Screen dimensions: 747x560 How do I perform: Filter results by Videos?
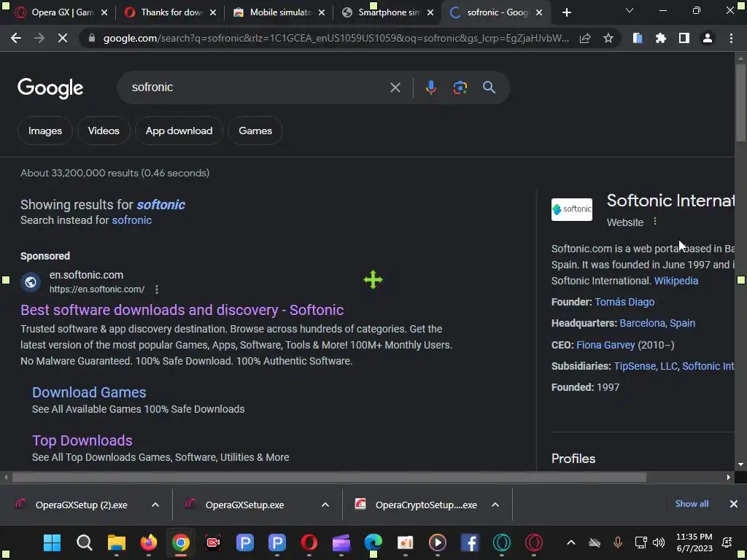tap(104, 131)
